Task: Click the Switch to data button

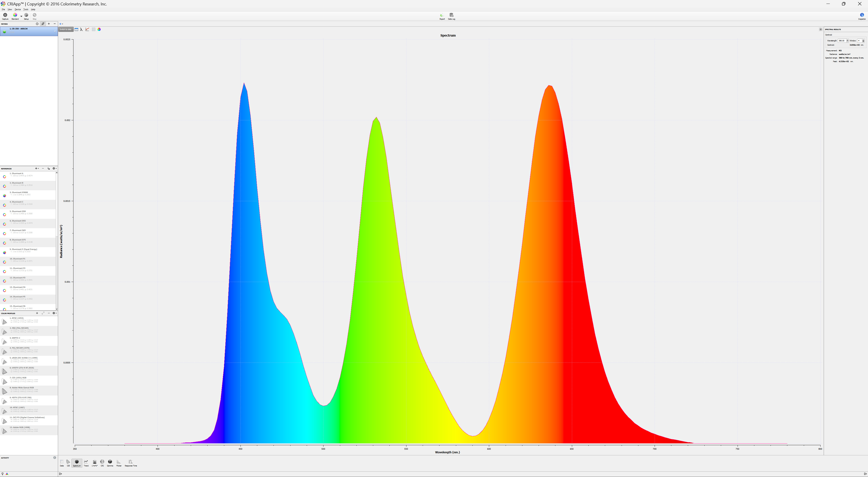Action: 66,30
